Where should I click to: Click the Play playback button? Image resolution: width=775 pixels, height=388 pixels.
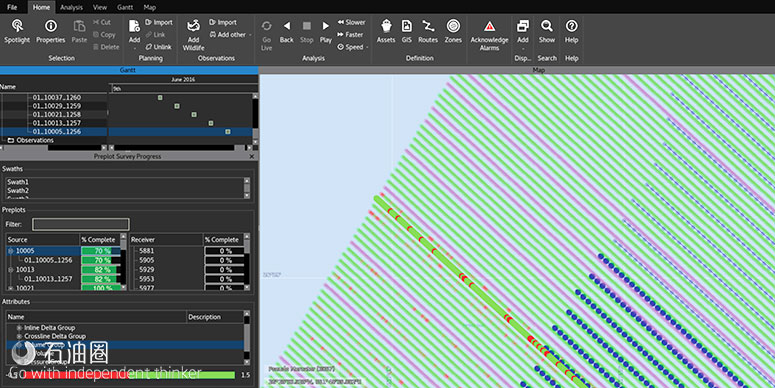326,32
